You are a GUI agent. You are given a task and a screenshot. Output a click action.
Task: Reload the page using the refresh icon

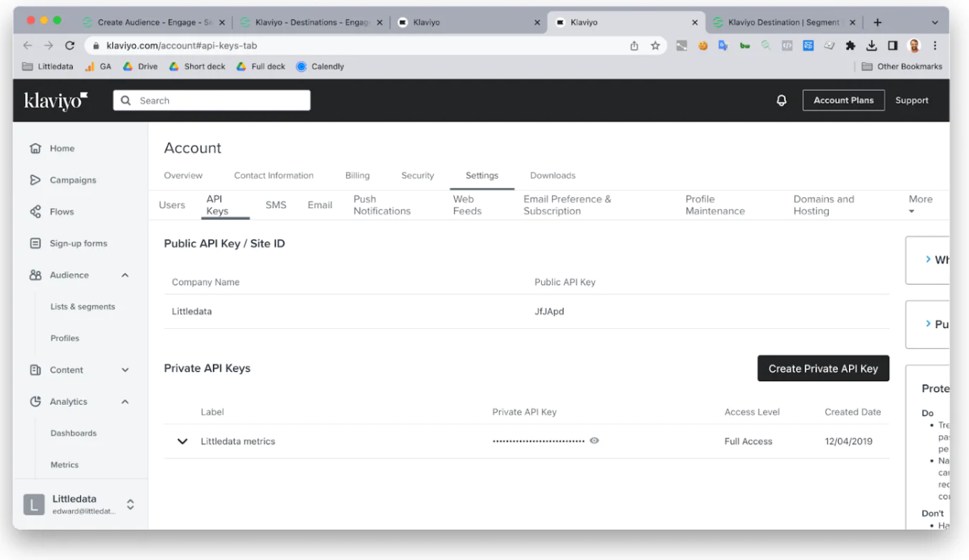click(x=69, y=46)
